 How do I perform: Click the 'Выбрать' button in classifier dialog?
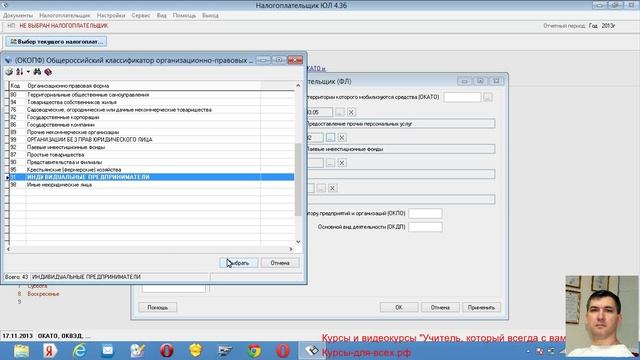pyautogui.click(x=239, y=263)
